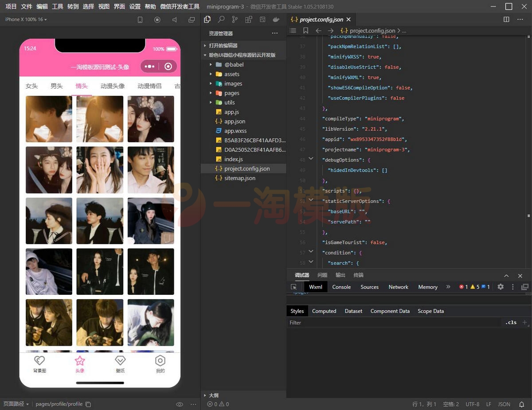Open the search icon in the editor sidebar

click(221, 20)
